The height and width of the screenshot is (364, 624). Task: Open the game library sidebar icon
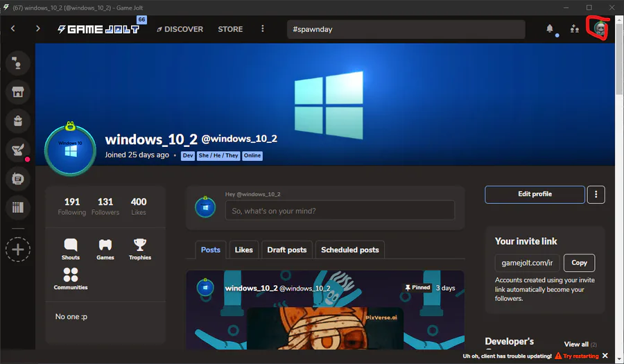coord(17,207)
